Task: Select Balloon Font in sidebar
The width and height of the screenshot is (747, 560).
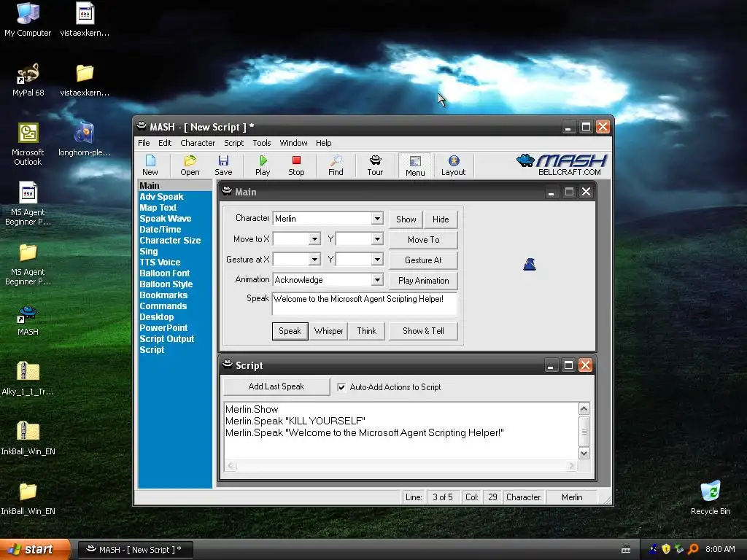Action: (165, 273)
